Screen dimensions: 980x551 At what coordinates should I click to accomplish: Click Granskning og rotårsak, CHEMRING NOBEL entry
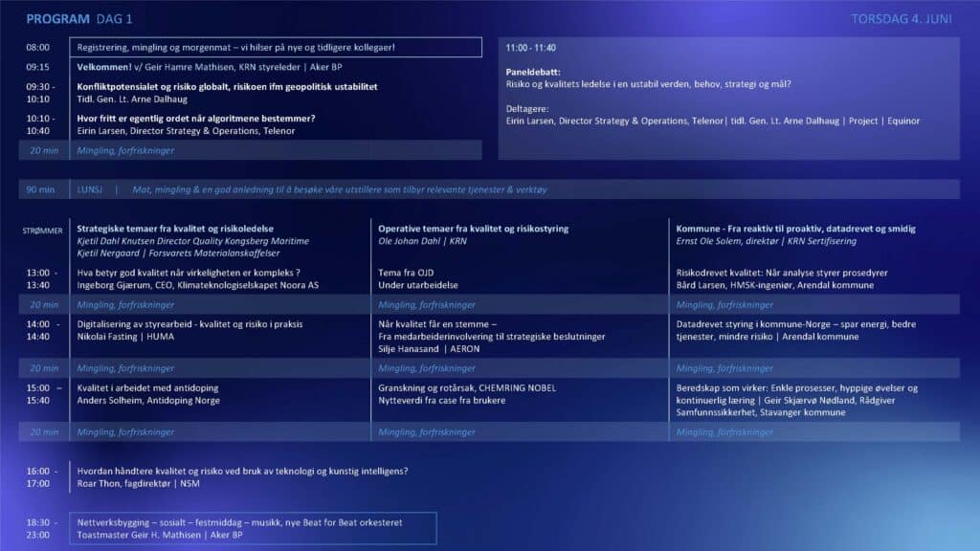pyautogui.click(x=466, y=387)
